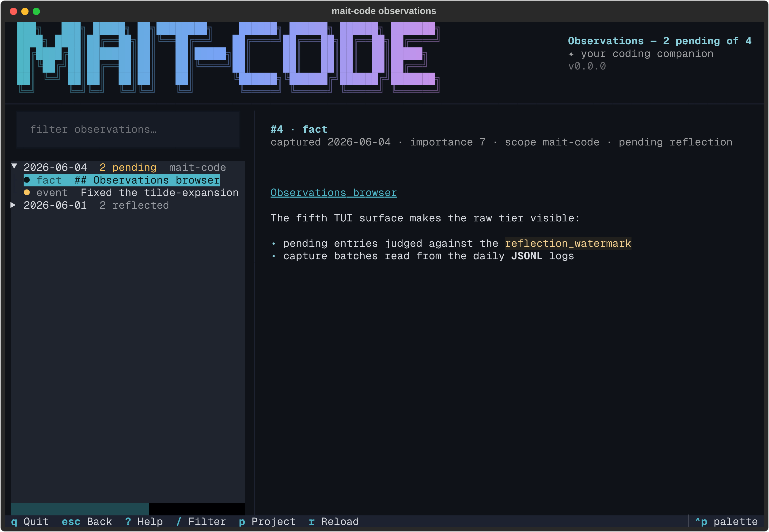Click the q Quit footer shortcut
Image resolution: width=769 pixels, height=532 pixels.
(x=30, y=522)
